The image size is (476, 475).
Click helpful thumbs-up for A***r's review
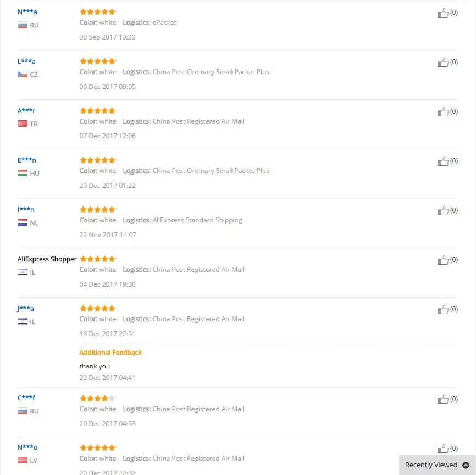[x=442, y=112]
